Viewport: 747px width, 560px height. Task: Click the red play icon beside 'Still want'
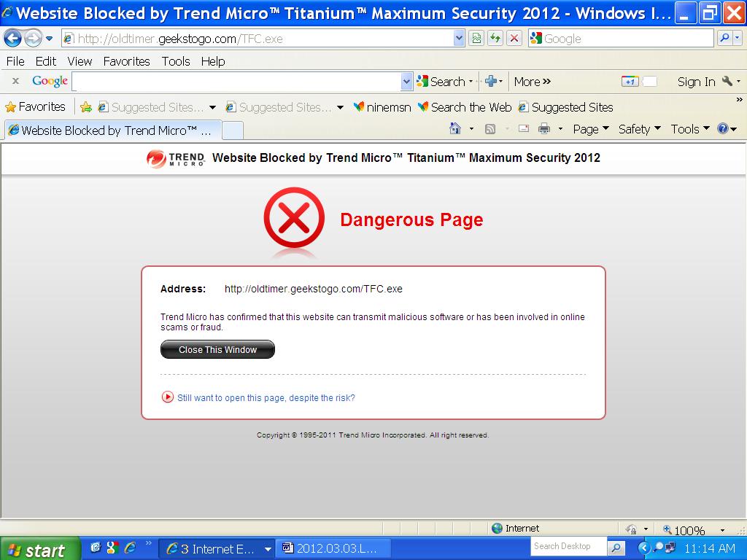tap(168, 397)
